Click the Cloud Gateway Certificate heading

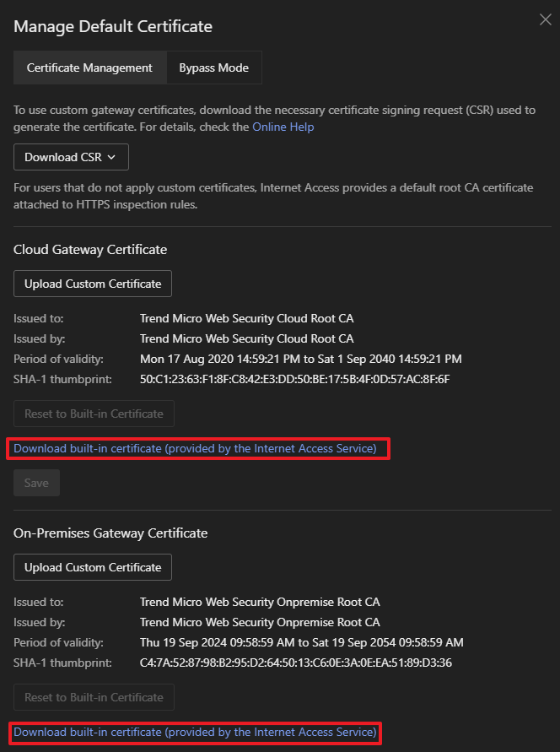click(90, 250)
